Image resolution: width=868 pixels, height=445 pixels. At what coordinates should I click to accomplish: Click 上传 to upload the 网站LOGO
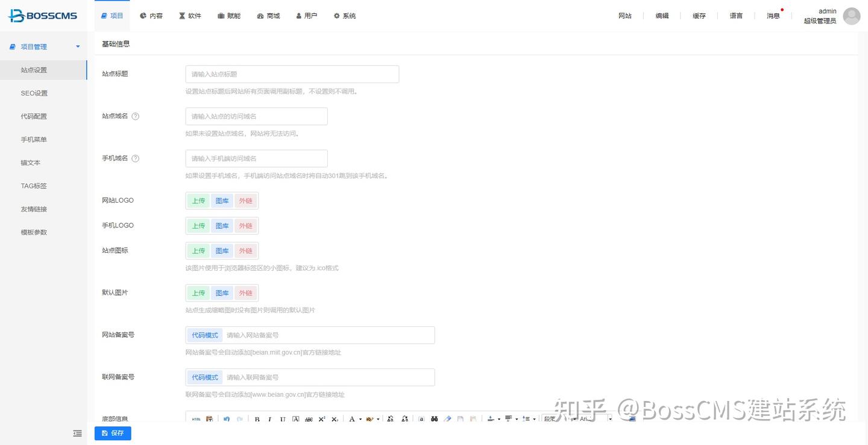(x=198, y=200)
